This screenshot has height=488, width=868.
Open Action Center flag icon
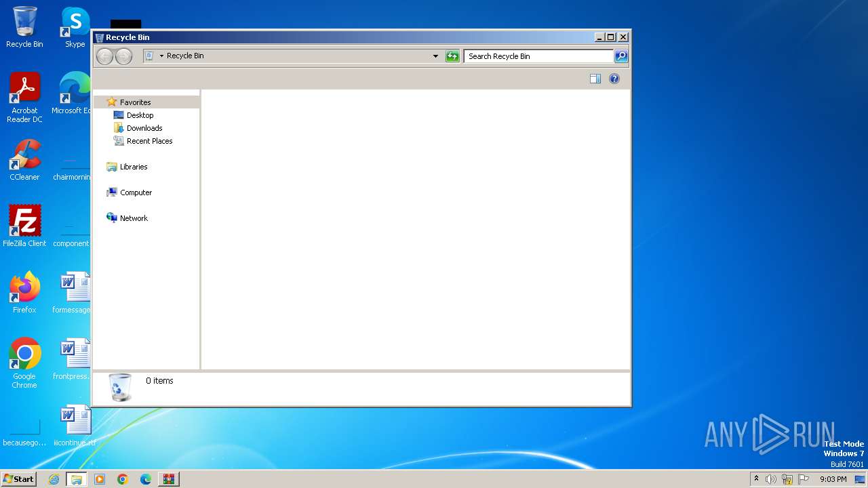point(804,479)
